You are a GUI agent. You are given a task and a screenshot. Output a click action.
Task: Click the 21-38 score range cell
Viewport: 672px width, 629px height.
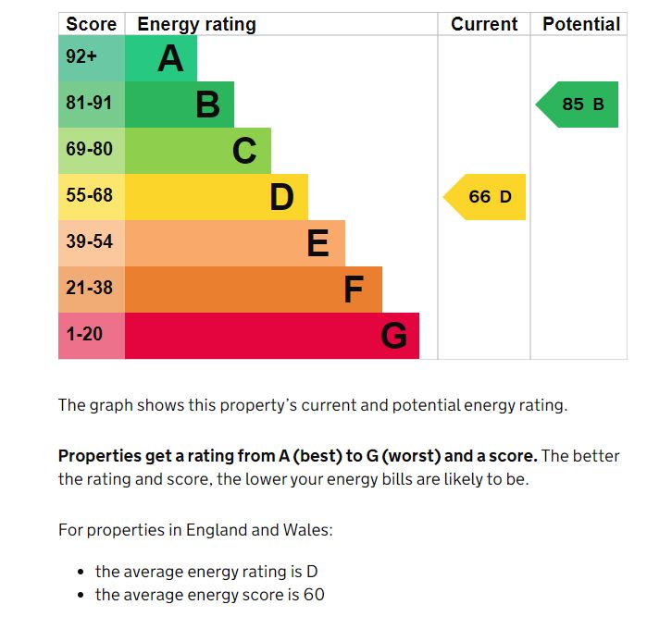pos(91,290)
